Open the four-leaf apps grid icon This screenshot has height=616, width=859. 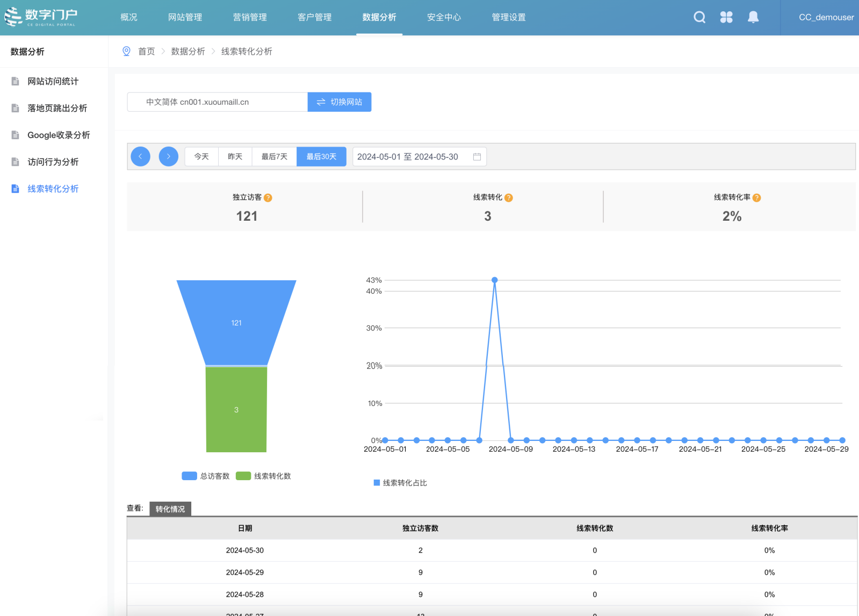(x=726, y=17)
